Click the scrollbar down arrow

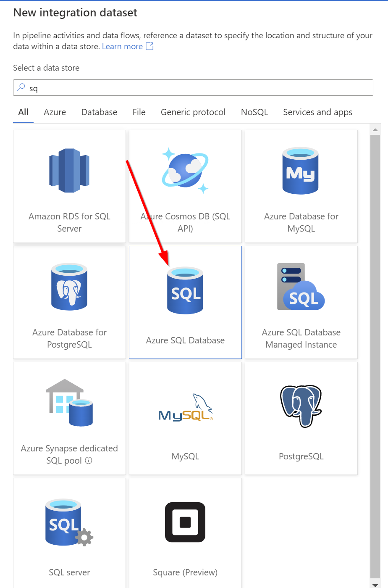(375, 584)
